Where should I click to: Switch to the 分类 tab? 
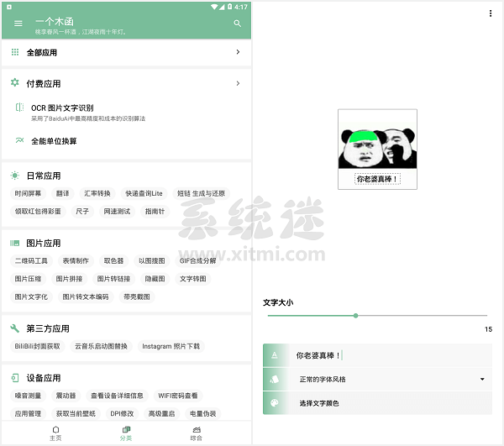[126, 433]
